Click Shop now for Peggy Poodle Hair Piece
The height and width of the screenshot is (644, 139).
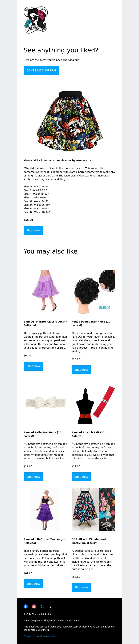pos(81,370)
